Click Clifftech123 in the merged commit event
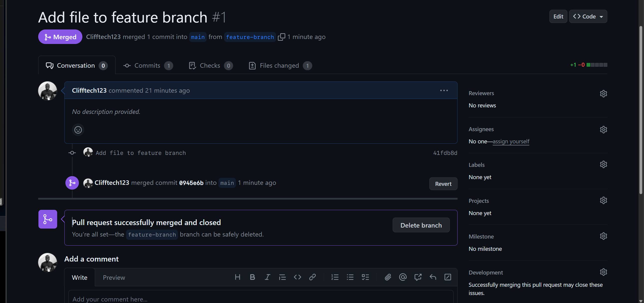 [x=112, y=183]
